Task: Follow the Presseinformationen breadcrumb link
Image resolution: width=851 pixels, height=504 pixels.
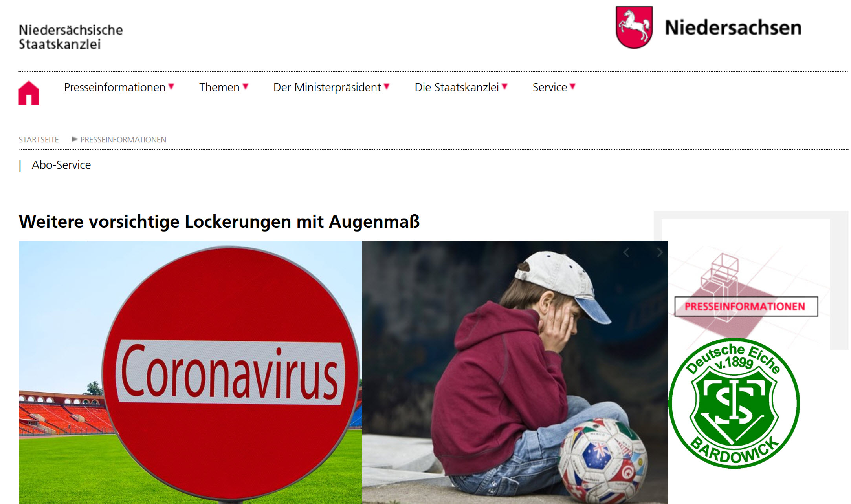Action: [123, 140]
